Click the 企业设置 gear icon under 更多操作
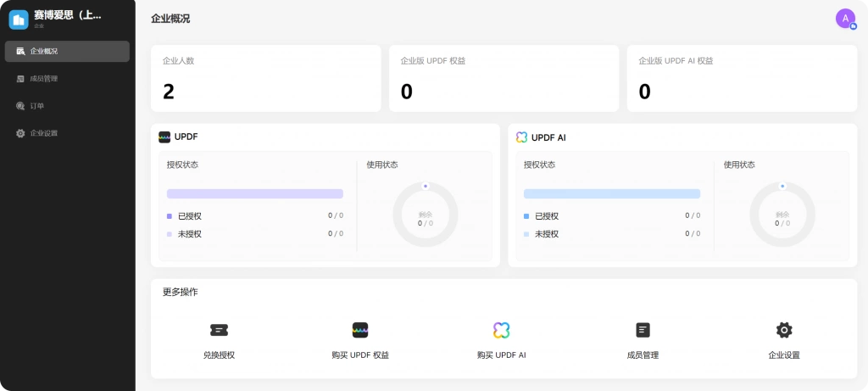The image size is (868, 391). coord(784,330)
